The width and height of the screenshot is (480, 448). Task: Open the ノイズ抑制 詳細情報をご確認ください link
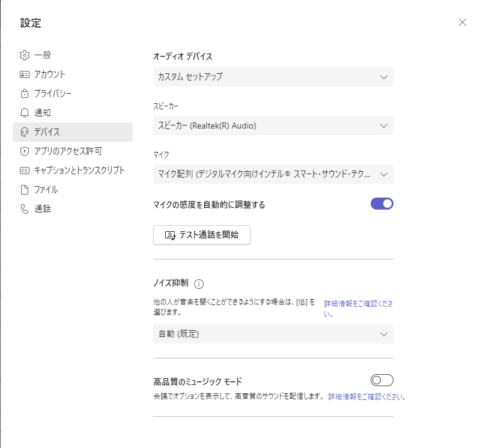(358, 309)
